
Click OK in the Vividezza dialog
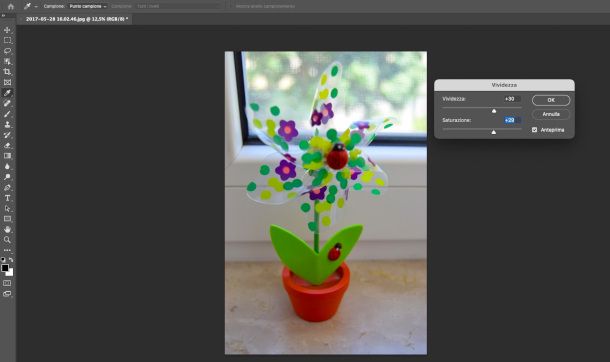click(551, 100)
